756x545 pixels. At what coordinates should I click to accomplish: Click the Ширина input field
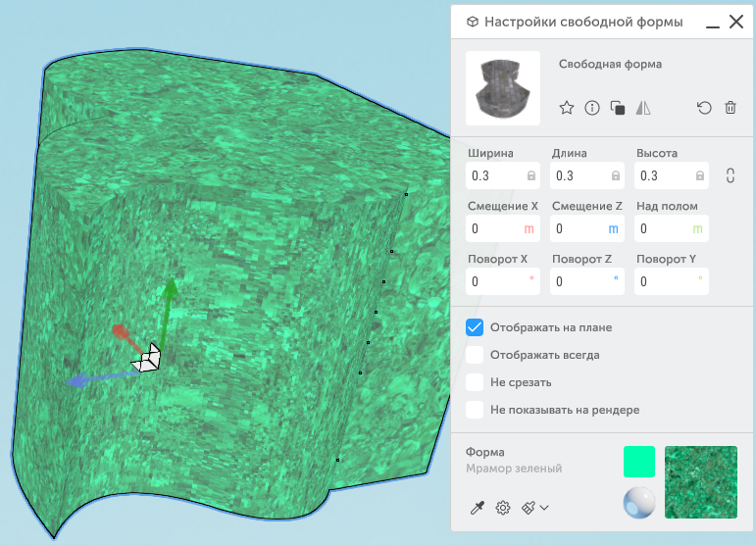coord(503,175)
